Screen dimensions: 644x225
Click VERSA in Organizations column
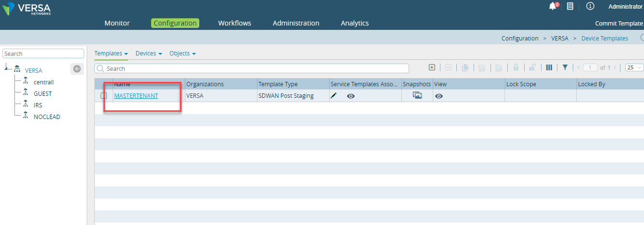[195, 96]
